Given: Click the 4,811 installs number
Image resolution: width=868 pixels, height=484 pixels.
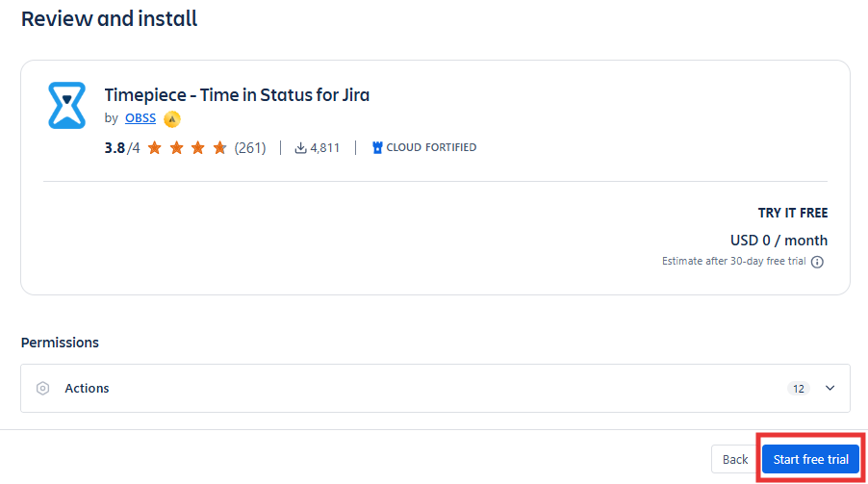Looking at the screenshot, I should 324,148.
